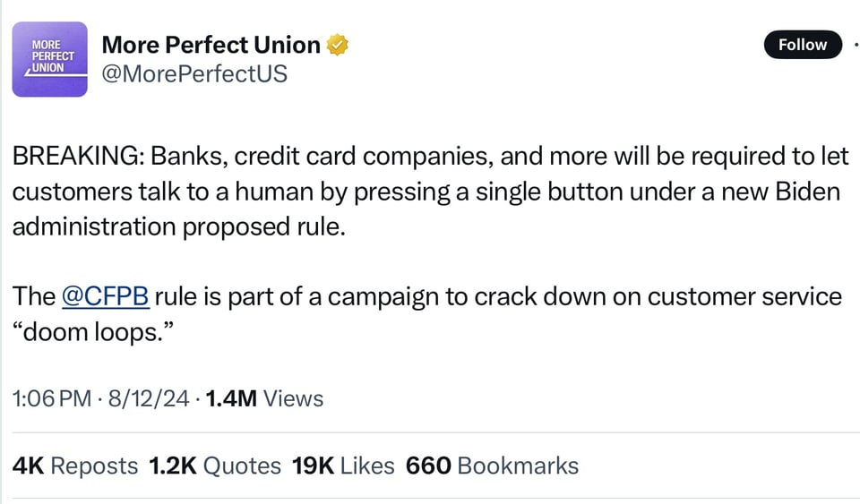Screen dimensions: 860x504
Task: Click the Follow button
Action: [x=802, y=45]
